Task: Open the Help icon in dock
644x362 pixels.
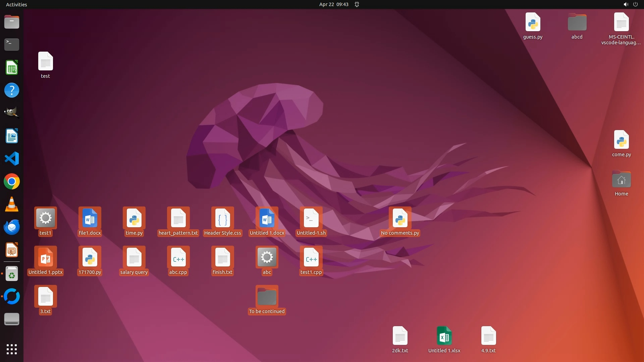Action: point(12,90)
